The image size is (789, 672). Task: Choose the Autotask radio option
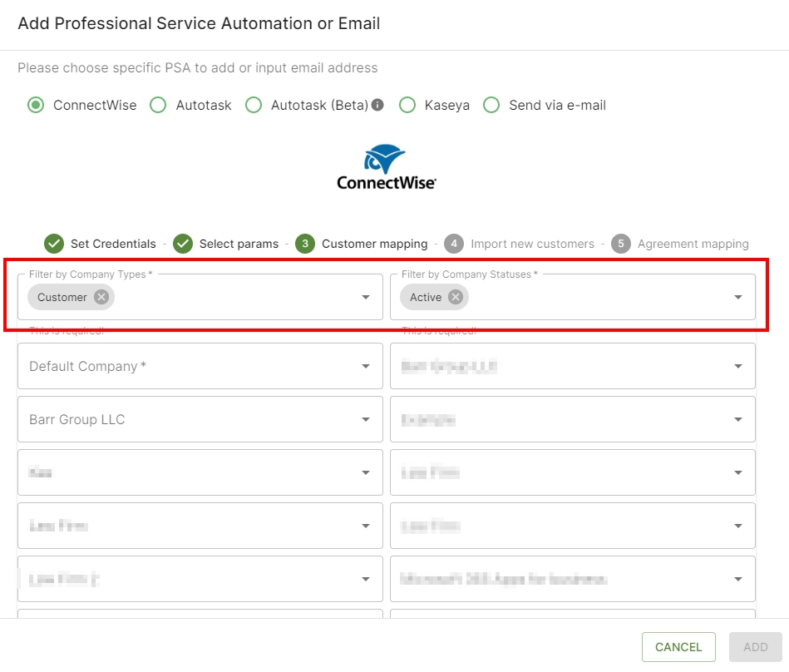[x=158, y=105]
